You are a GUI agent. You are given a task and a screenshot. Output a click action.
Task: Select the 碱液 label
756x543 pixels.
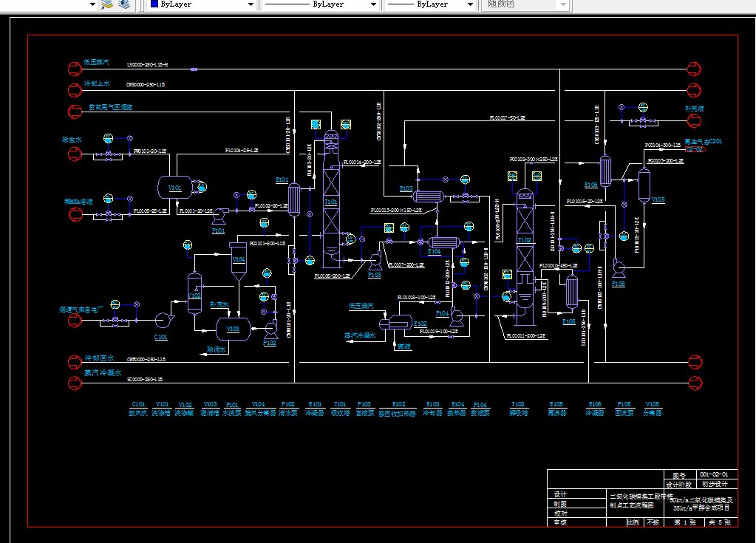pyautogui.click(x=404, y=346)
